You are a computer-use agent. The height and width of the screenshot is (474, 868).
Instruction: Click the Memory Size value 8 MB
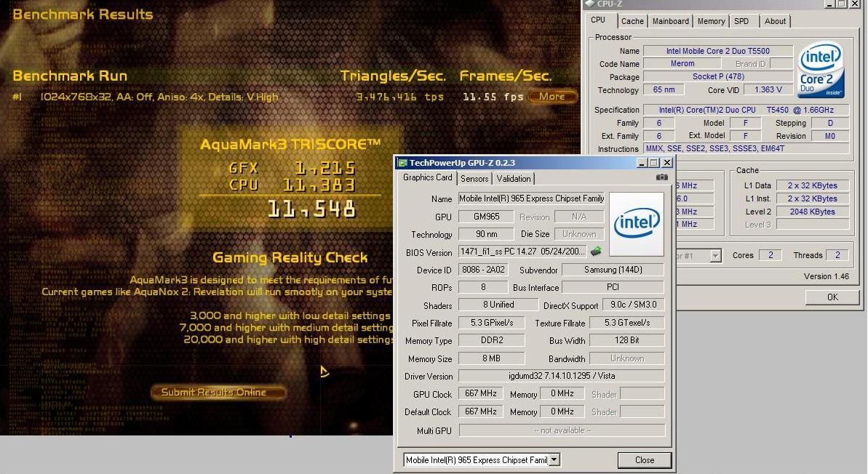point(492,358)
